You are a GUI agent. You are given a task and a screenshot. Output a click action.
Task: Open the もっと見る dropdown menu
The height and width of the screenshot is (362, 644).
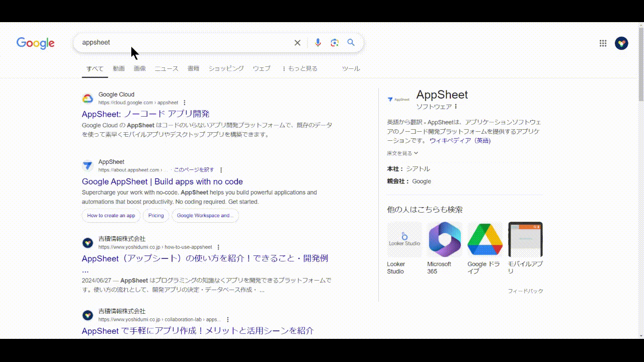(300, 69)
